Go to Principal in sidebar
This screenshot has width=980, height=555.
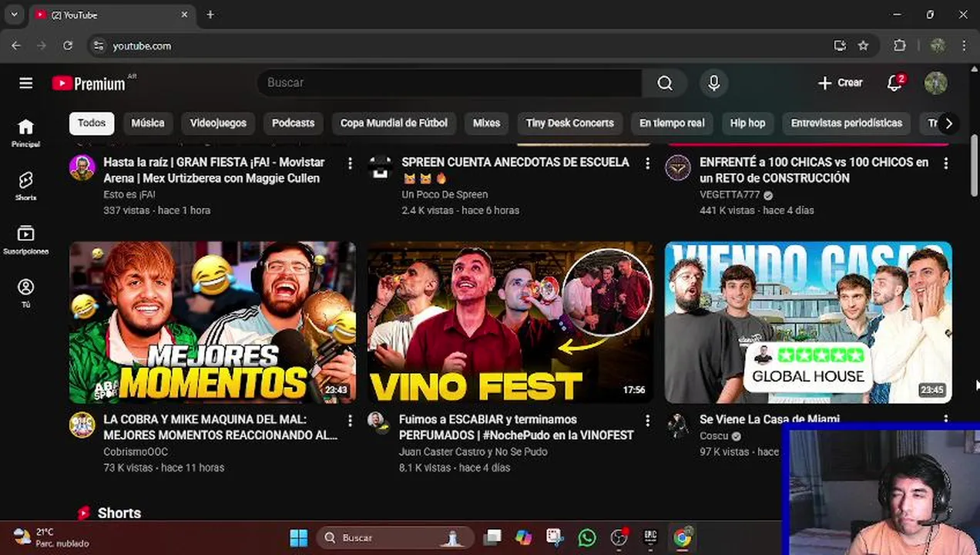click(26, 133)
